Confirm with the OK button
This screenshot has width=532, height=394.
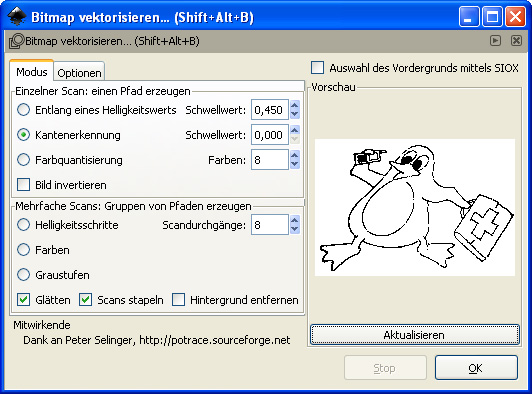tap(476, 368)
